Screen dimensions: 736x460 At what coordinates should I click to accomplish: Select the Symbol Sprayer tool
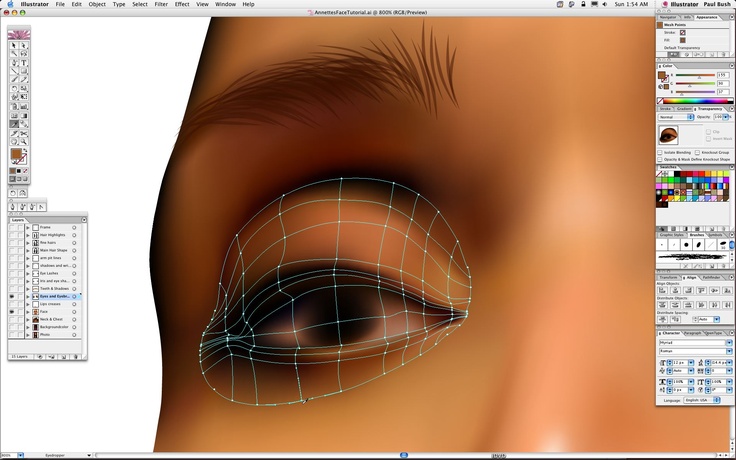point(14,107)
